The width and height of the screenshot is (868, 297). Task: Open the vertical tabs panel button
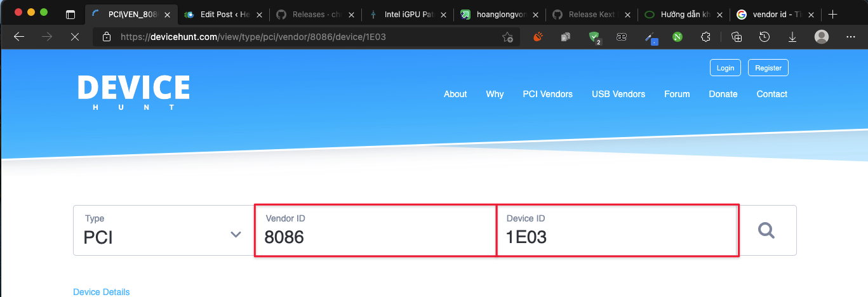(70, 14)
